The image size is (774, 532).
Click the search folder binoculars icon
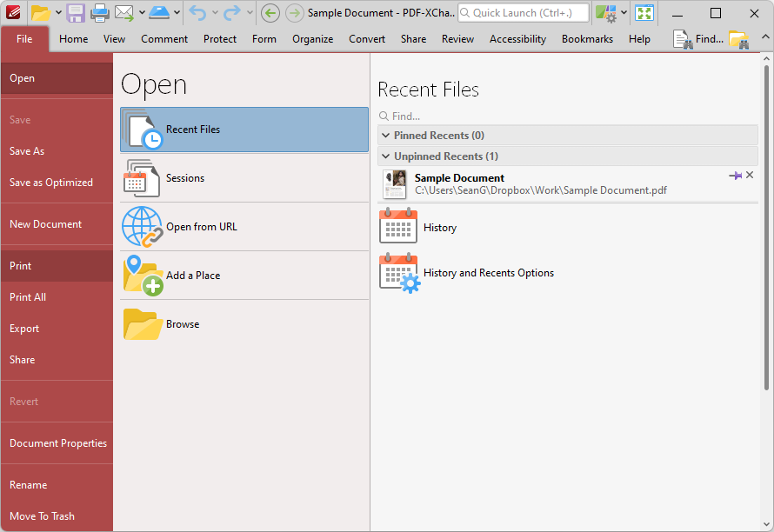click(739, 39)
